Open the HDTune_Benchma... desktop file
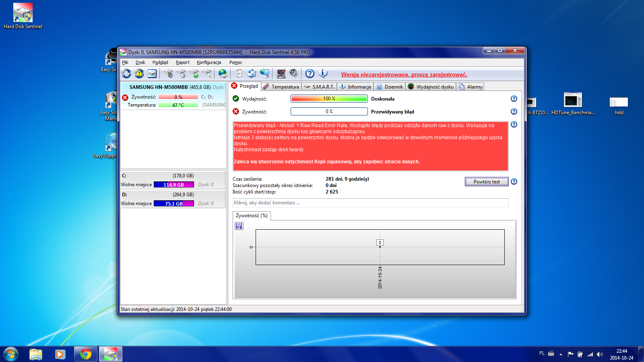 pos(573,104)
